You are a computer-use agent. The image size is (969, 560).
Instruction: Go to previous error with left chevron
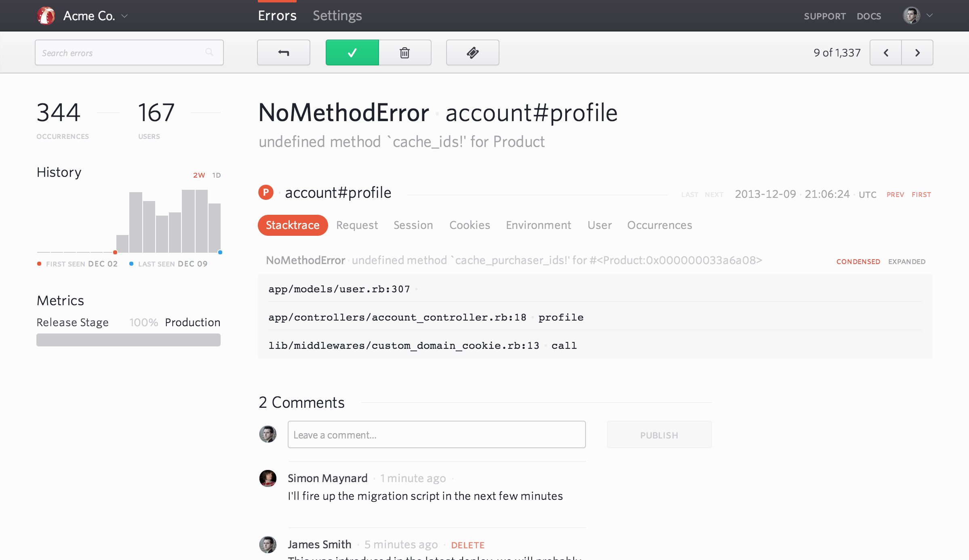tap(885, 52)
